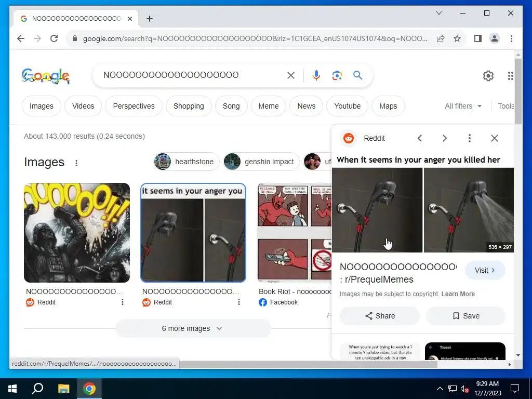Select the Song filter chip

231,106
